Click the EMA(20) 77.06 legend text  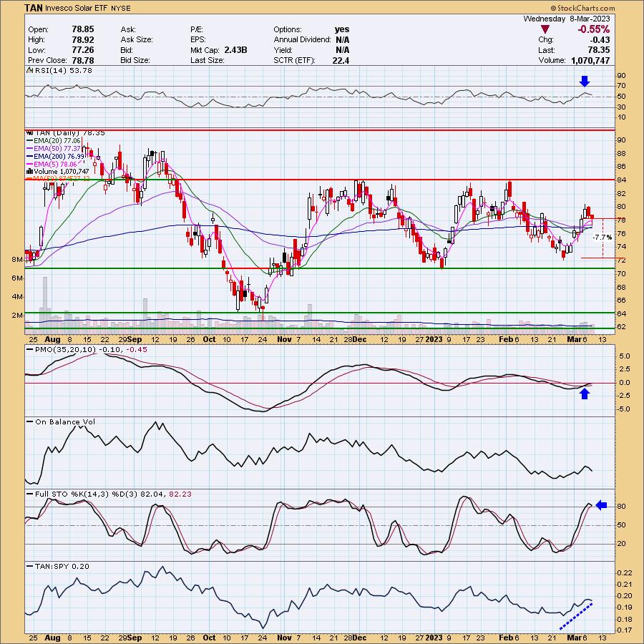57,141
